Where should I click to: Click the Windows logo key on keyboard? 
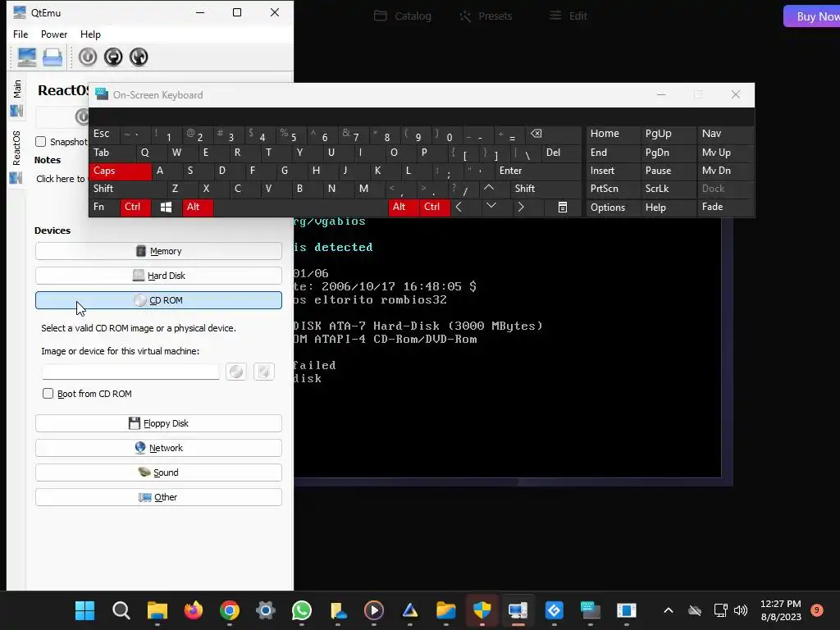(166, 207)
